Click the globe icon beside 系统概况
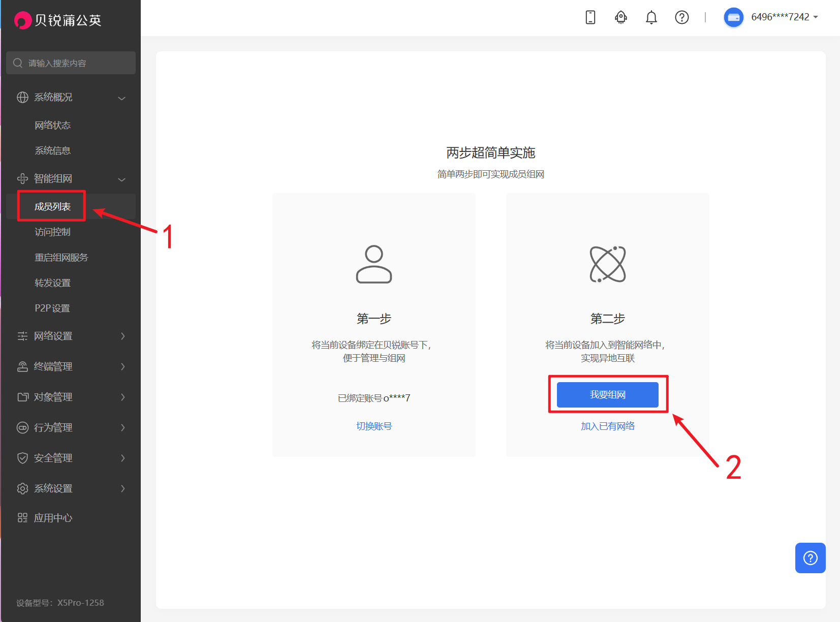Image resolution: width=840 pixels, height=622 pixels. (22, 97)
